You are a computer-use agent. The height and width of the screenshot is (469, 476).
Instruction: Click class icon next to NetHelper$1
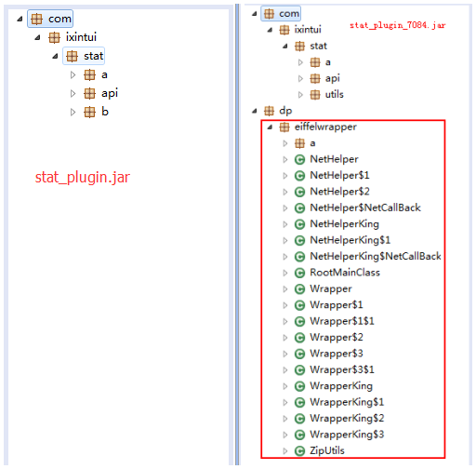(x=299, y=176)
